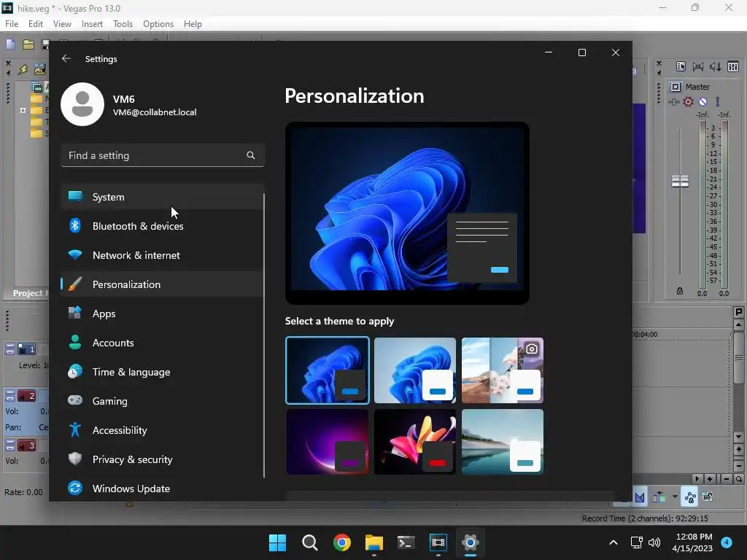Open Chrome from the taskbar
The height and width of the screenshot is (560, 747).
coord(342,542)
